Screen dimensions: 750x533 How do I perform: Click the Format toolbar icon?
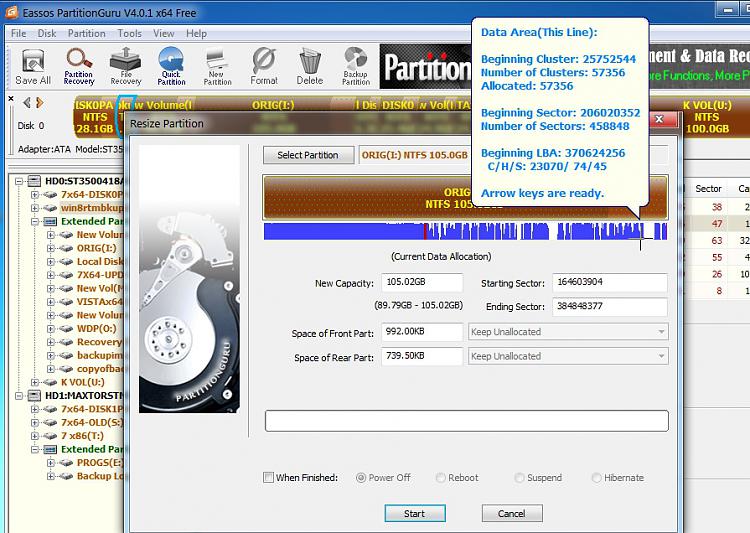(264, 66)
